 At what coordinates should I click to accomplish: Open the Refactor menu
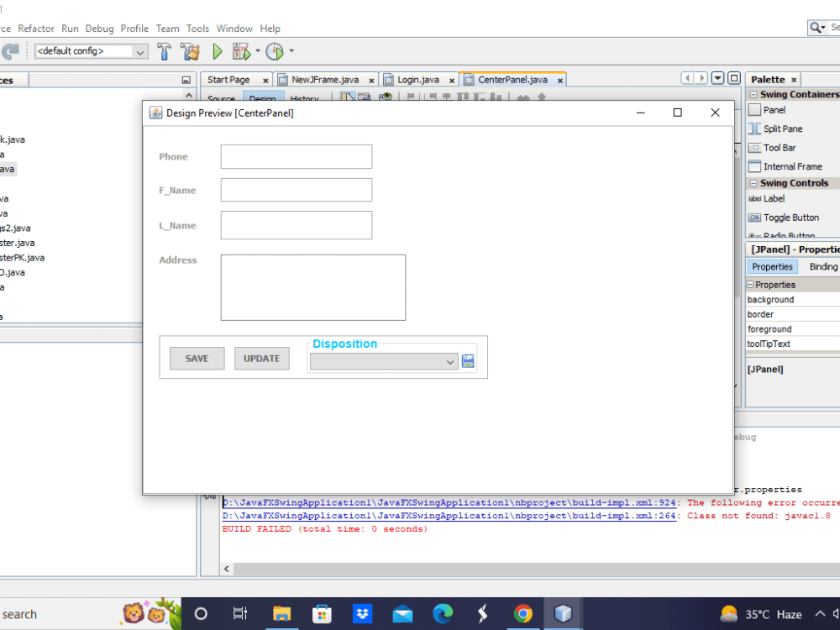tap(35, 28)
